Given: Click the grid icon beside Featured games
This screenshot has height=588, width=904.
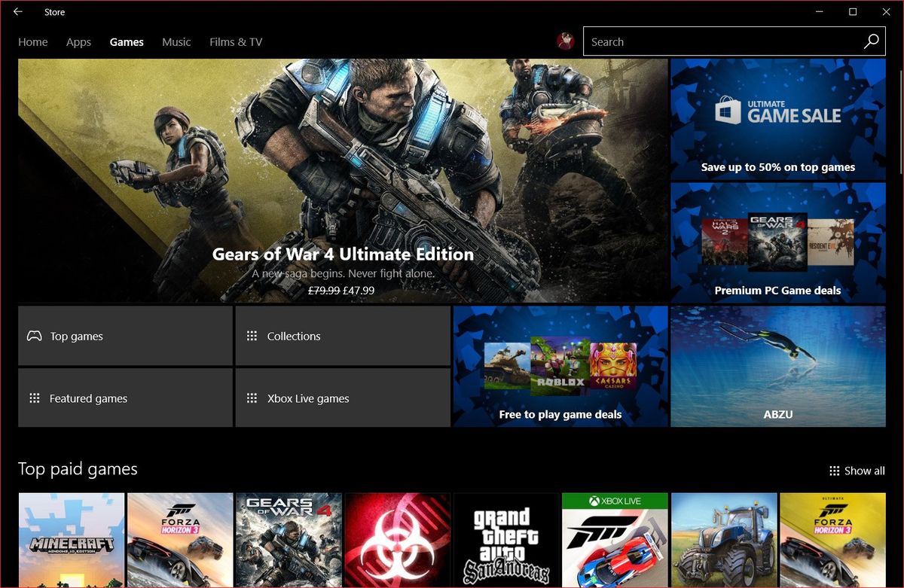Looking at the screenshot, I should [x=34, y=398].
